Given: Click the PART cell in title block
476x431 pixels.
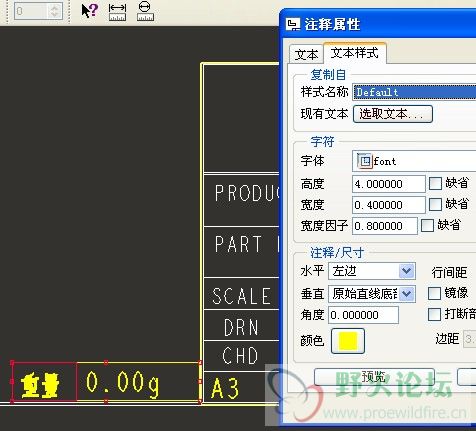Looking at the screenshot, I should pos(238,244).
